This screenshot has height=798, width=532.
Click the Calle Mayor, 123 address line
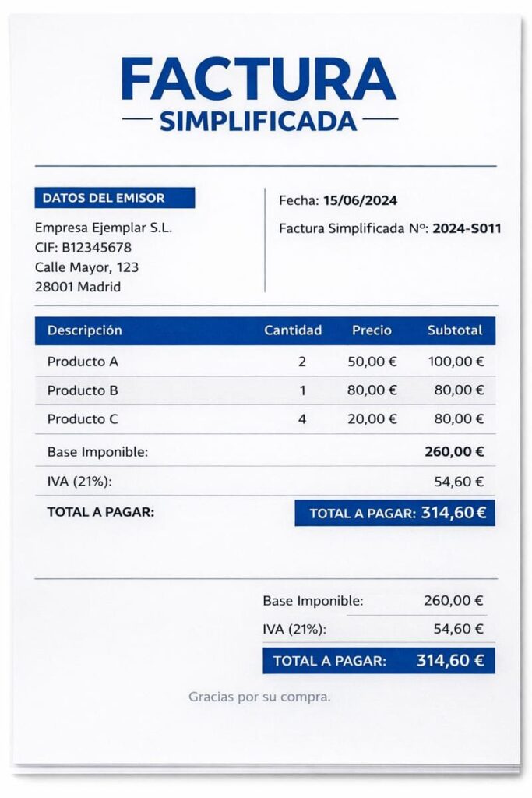click(x=86, y=267)
